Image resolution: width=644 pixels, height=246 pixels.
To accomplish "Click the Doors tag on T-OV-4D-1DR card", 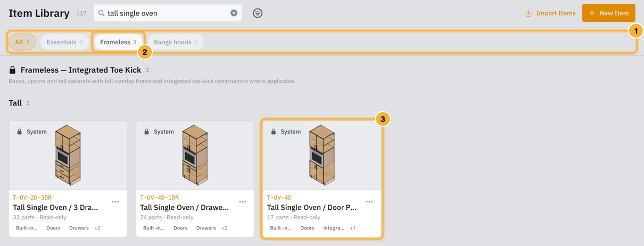I will click(x=180, y=228).
